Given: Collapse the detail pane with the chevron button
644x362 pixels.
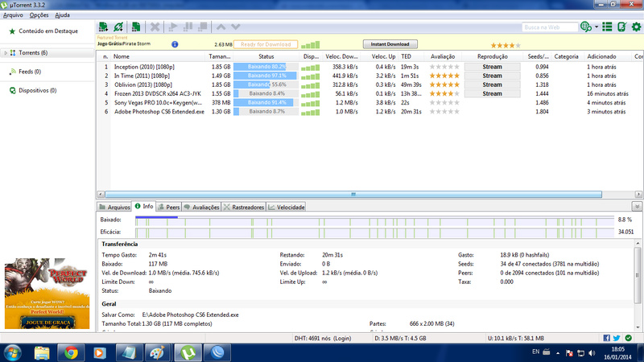Looking at the screenshot, I should click(637, 207).
